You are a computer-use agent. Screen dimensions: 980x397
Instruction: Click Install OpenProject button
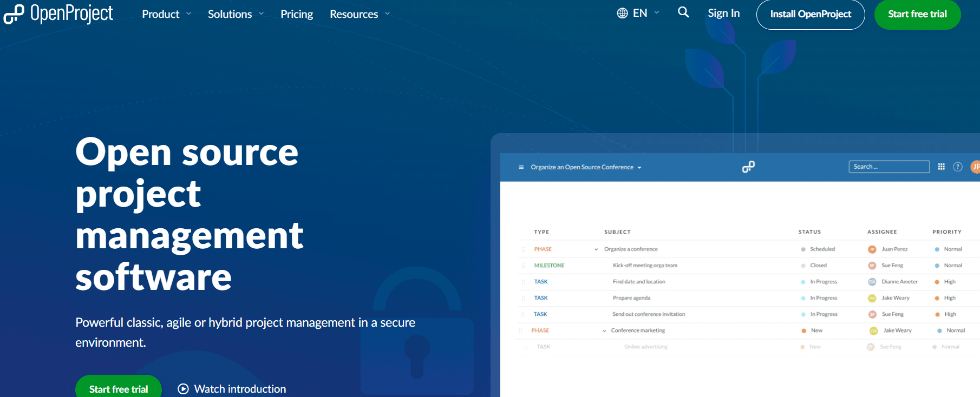(811, 15)
